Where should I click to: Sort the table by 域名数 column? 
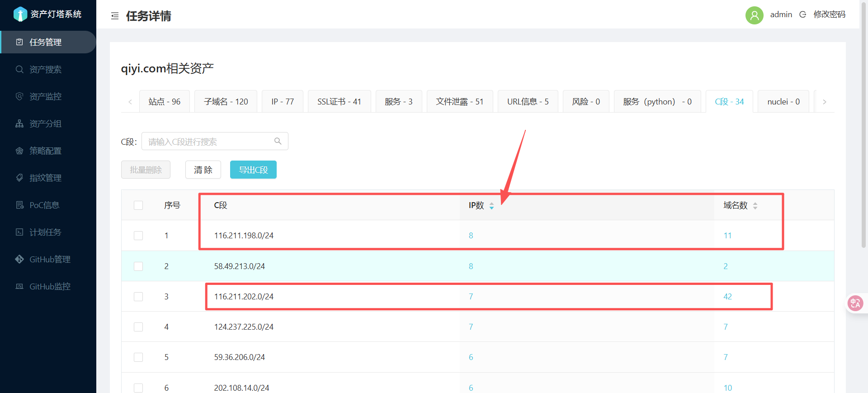tap(755, 206)
